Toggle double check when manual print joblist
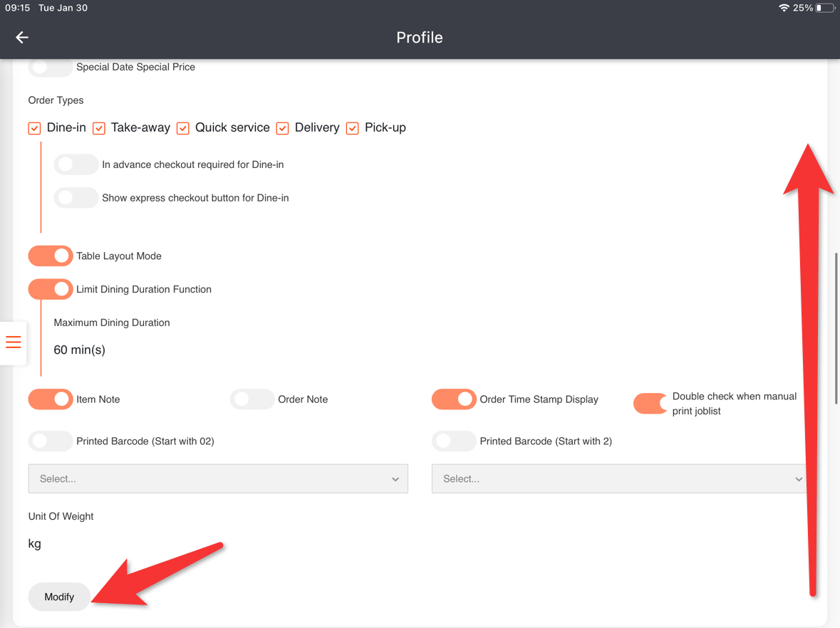This screenshot has width=840, height=628. [x=650, y=404]
